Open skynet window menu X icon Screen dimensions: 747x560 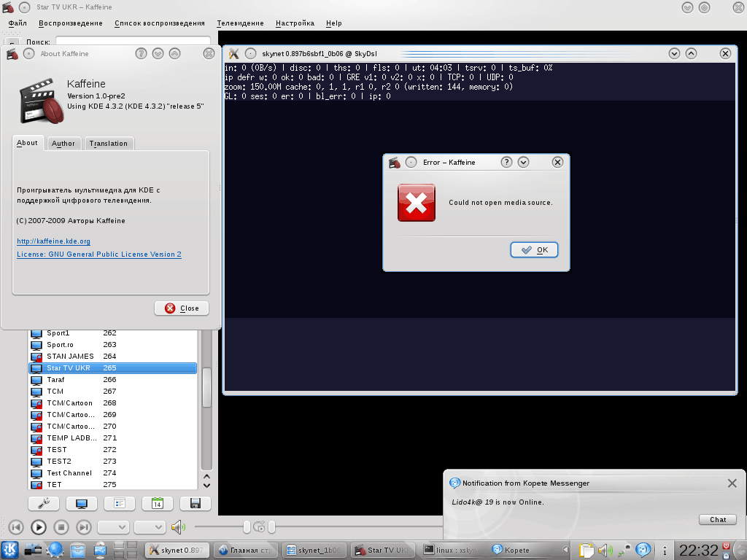234,54
